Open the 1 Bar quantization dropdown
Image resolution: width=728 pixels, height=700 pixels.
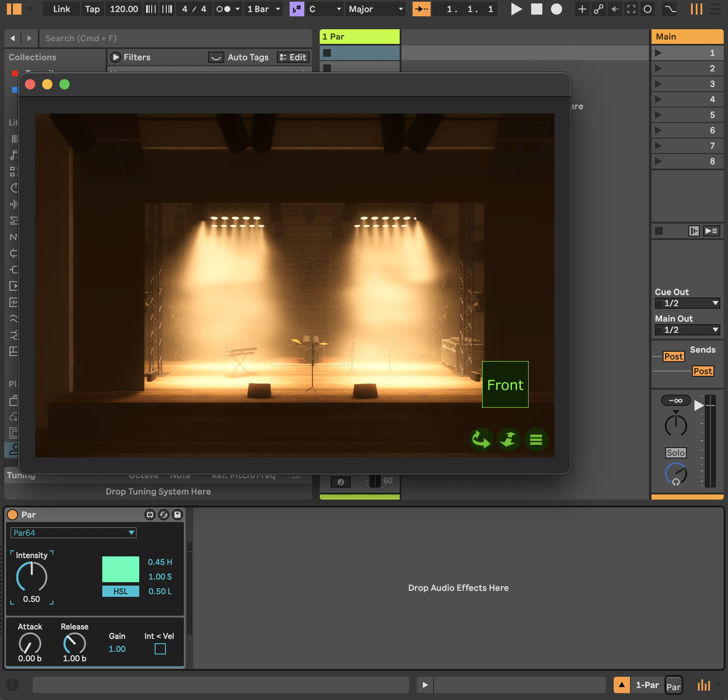pos(263,9)
